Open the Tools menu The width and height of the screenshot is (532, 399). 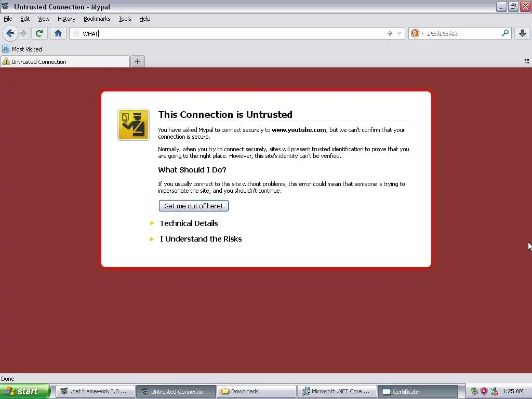[125, 19]
